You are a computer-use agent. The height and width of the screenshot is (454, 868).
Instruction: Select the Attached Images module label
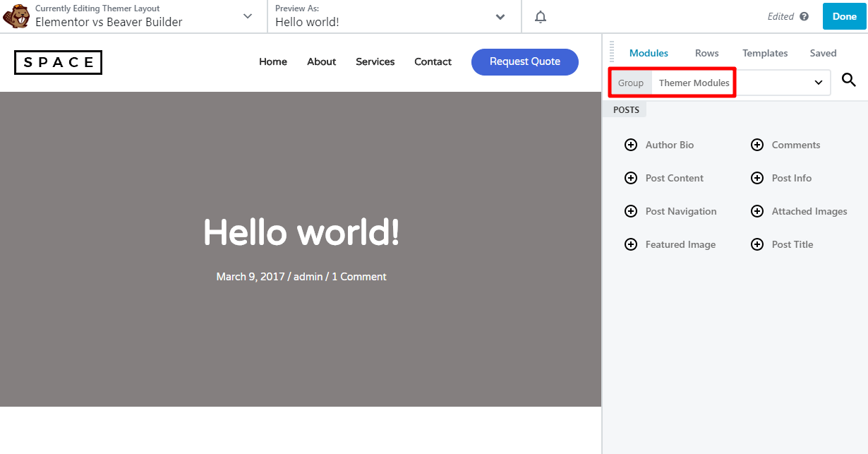(x=809, y=211)
